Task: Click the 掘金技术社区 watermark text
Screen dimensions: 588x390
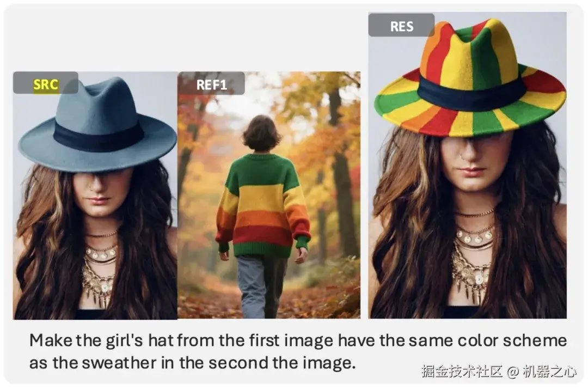Action: point(462,371)
